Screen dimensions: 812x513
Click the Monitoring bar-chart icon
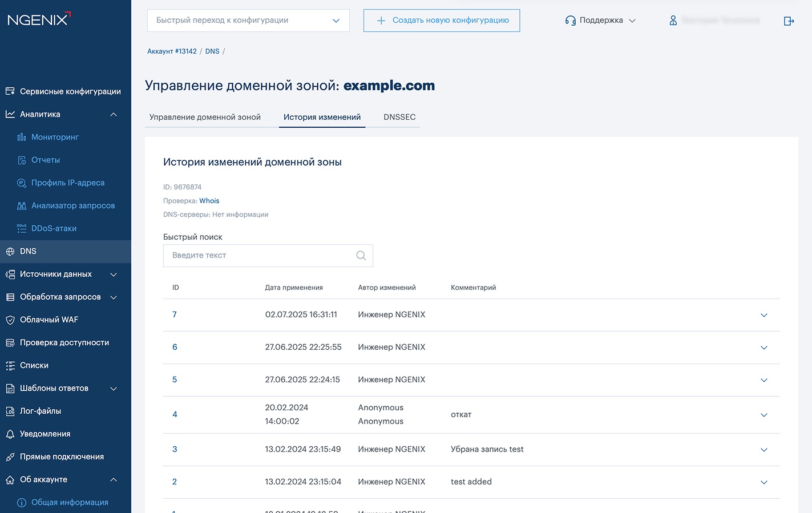(x=22, y=137)
